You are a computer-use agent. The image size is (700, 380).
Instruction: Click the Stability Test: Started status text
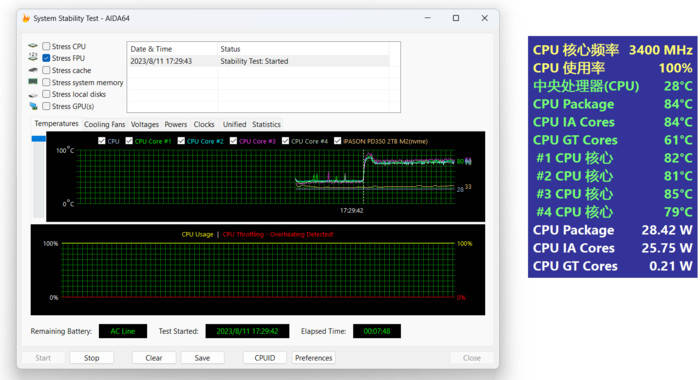(254, 61)
